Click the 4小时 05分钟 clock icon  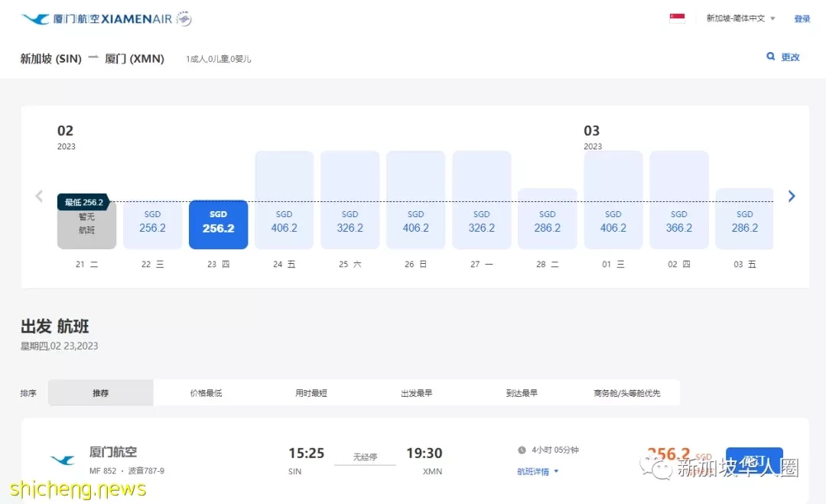point(522,450)
